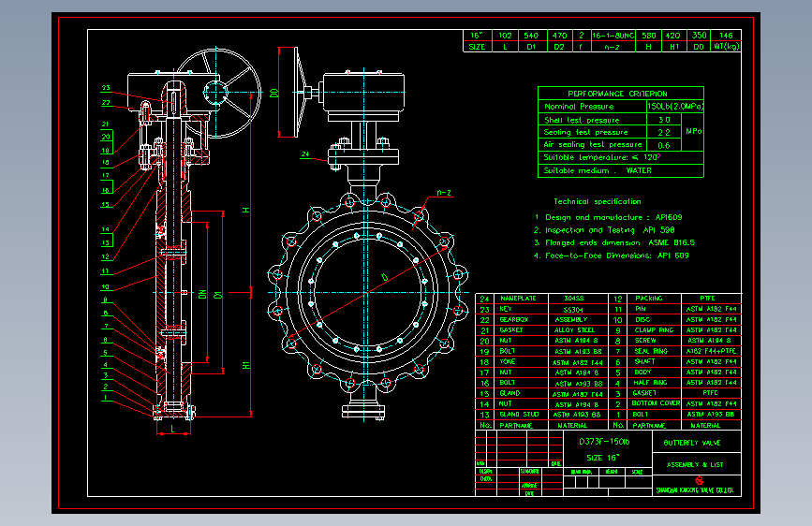812x526 pixels.
Task: Click the "16-1-8UNC" cell in top table
Action: click(613, 36)
